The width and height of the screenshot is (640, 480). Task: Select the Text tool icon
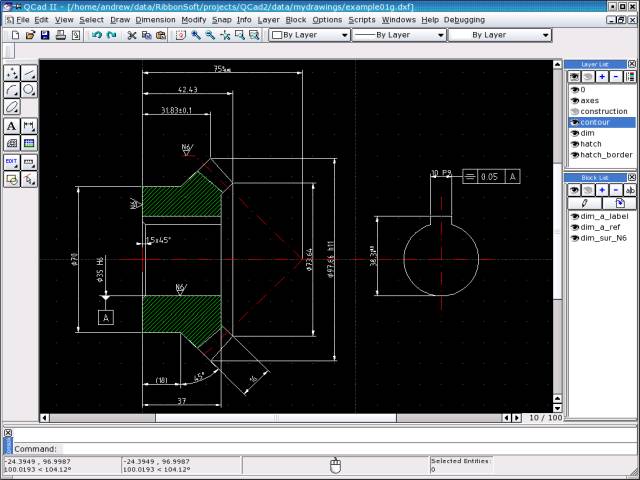tap(12, 126)
